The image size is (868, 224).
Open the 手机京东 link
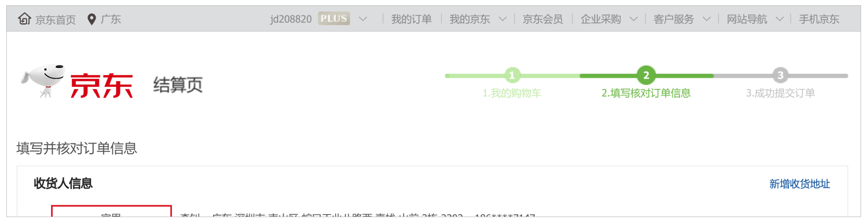tap(819, 19)
